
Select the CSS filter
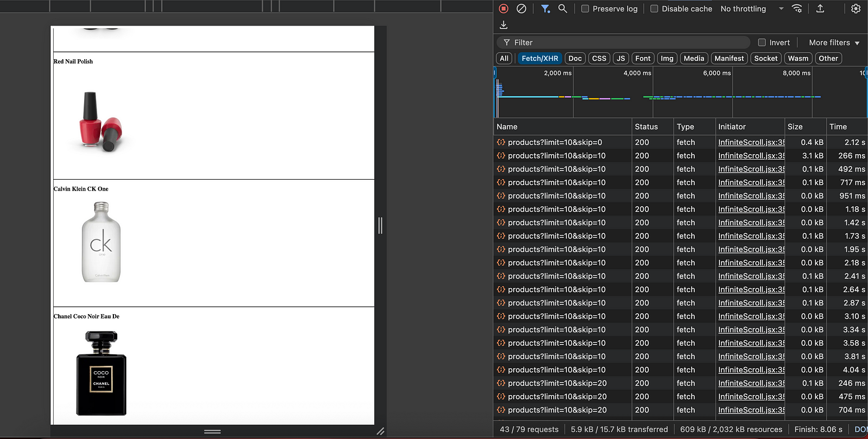(x=599, y=58)
